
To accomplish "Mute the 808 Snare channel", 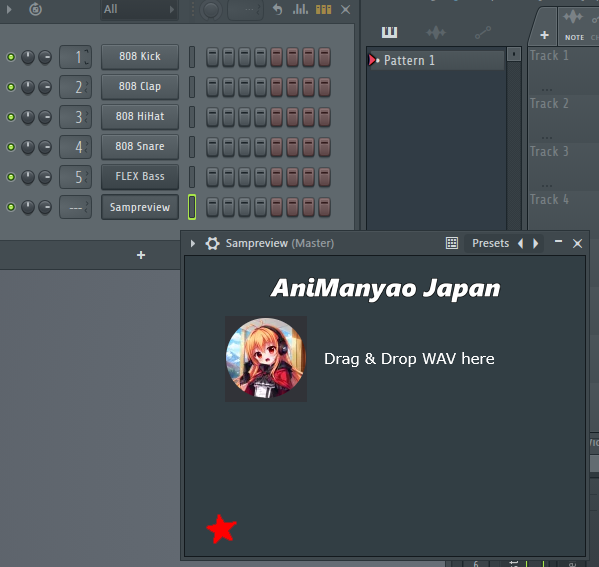I will (x=11, y=147).
